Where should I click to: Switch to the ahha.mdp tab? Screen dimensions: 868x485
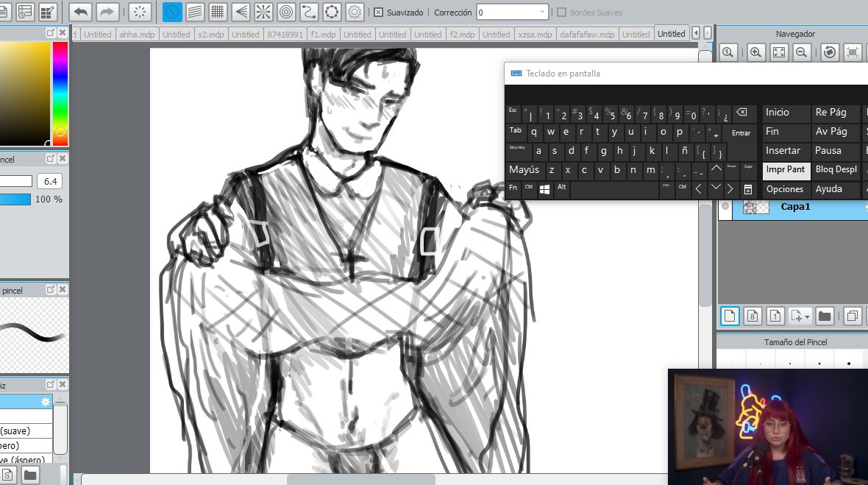[137, 35]
